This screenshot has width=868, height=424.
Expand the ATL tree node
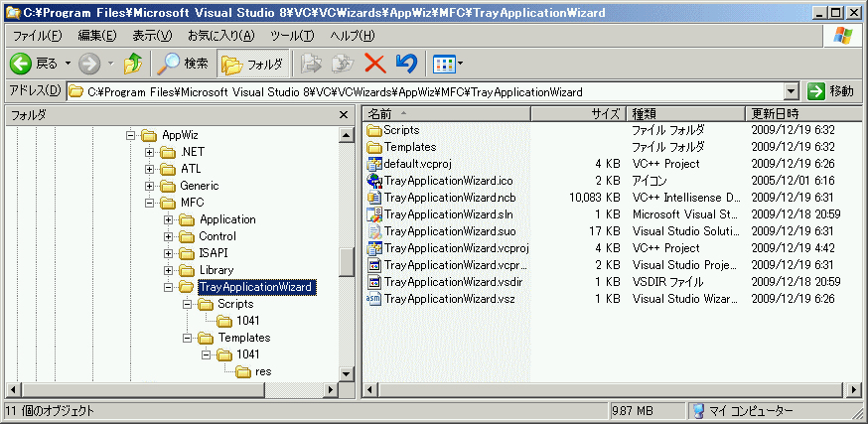(149, 169)
